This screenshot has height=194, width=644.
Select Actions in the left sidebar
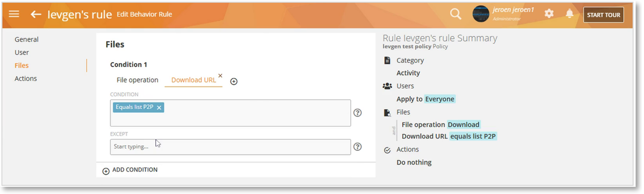[x=26, y=79]
